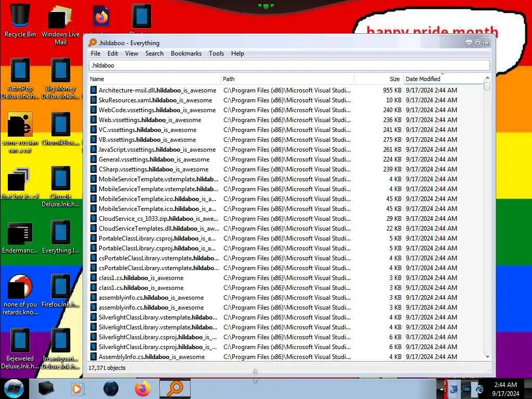Sort results by the Path column header
Viewport: 532px width, 399px height.
coord(287,79)
